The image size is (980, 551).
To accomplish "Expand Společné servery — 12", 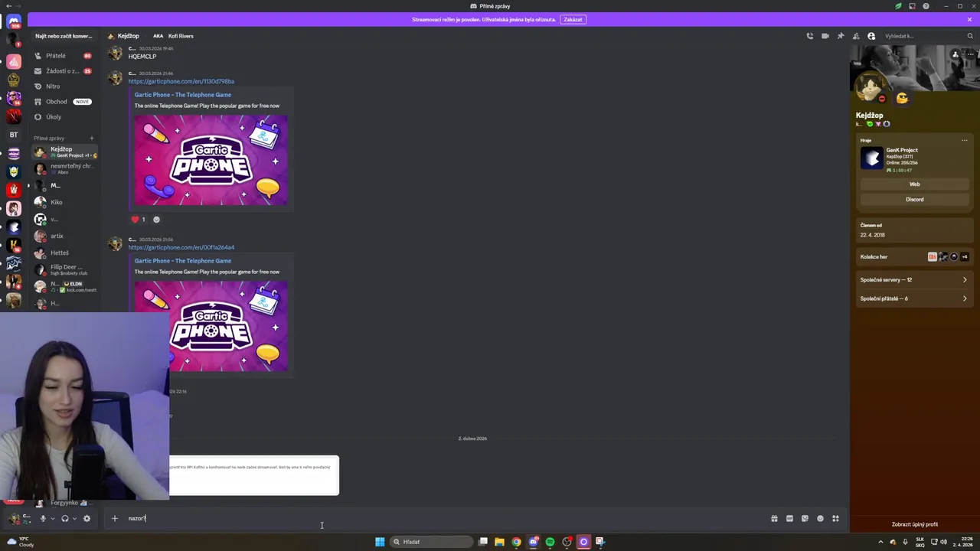I will click(914, 279).
